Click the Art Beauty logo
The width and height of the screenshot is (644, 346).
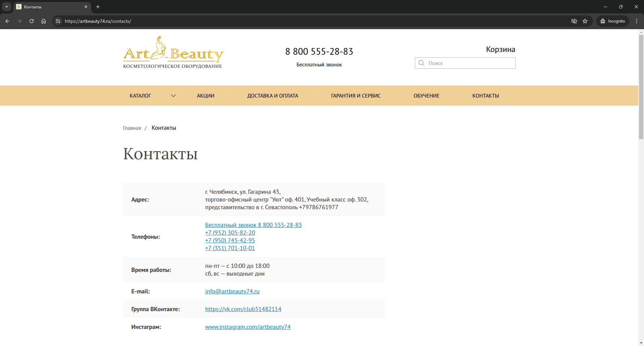click(x=173, y=53)
